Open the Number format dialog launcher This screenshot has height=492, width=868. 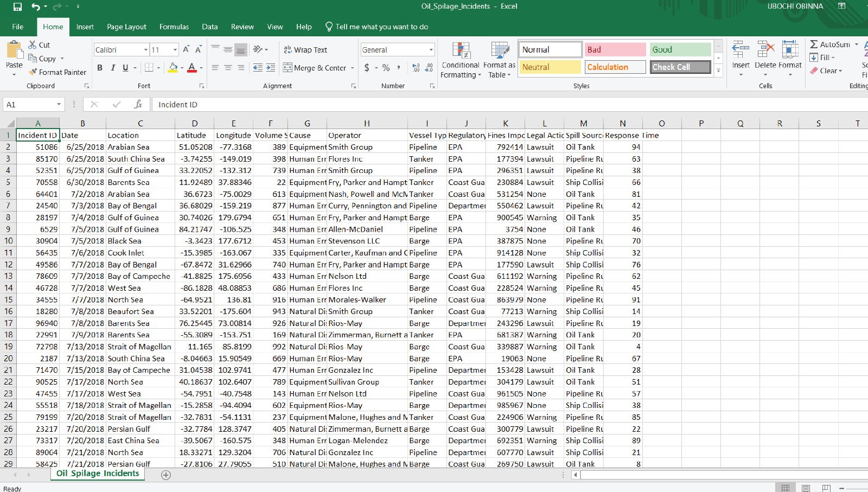click(x=432, y=86)
